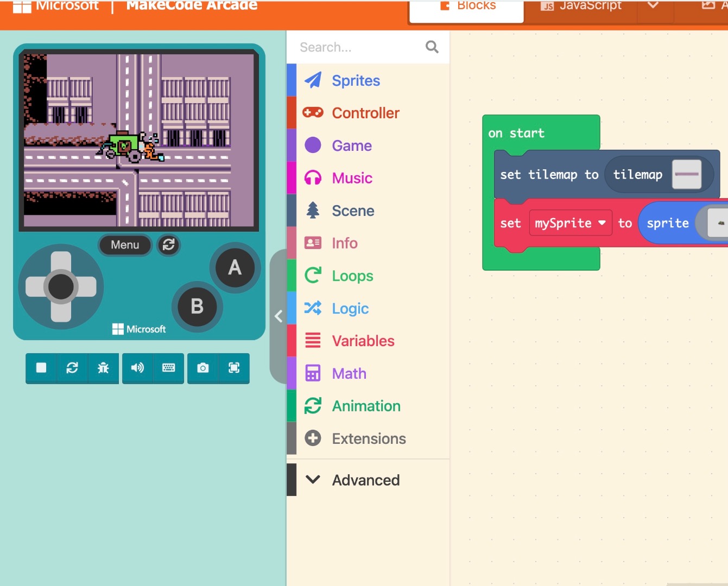This screenshot has height=586, width=728.
Task: Collapse the simulator panel with the arrow
Action: point(278,316)
